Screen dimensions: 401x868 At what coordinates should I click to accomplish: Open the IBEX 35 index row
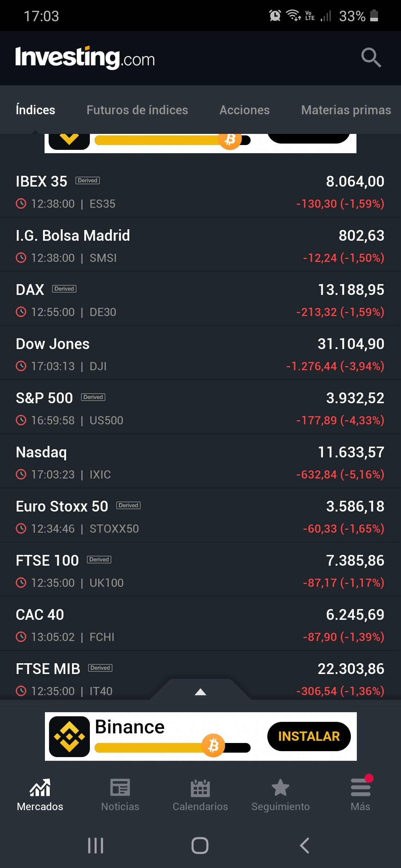pos(200,190)
